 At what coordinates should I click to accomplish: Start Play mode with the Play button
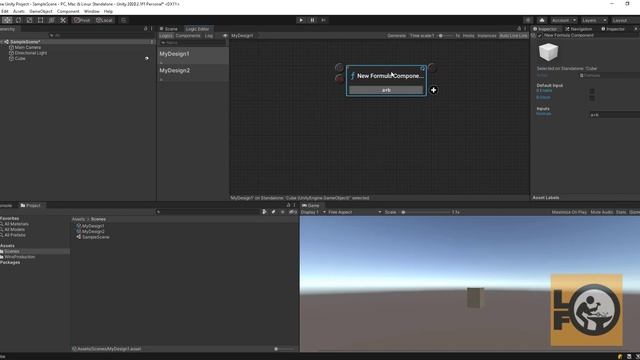click(x=301, y=20)
